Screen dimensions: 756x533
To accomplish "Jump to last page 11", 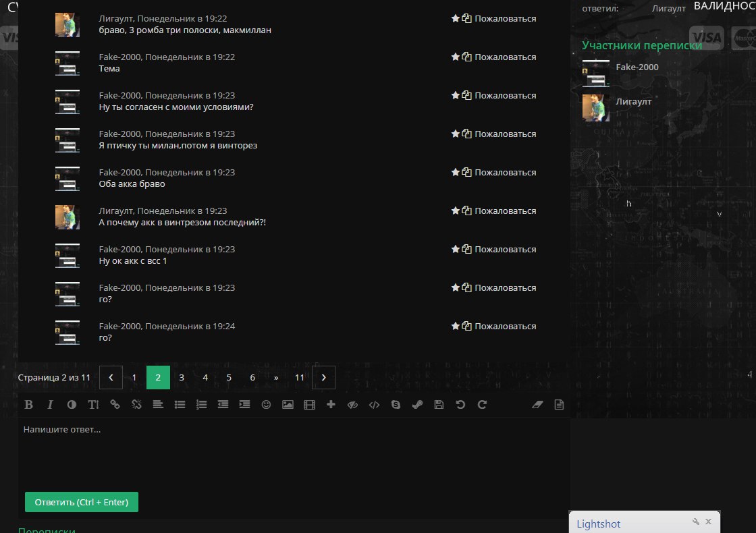I will pos(300,377).
